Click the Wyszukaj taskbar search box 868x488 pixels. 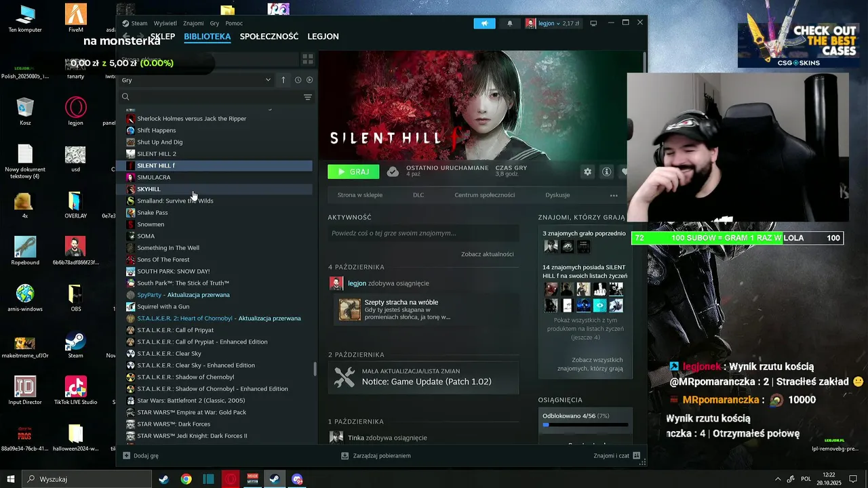tap(87, 479)
